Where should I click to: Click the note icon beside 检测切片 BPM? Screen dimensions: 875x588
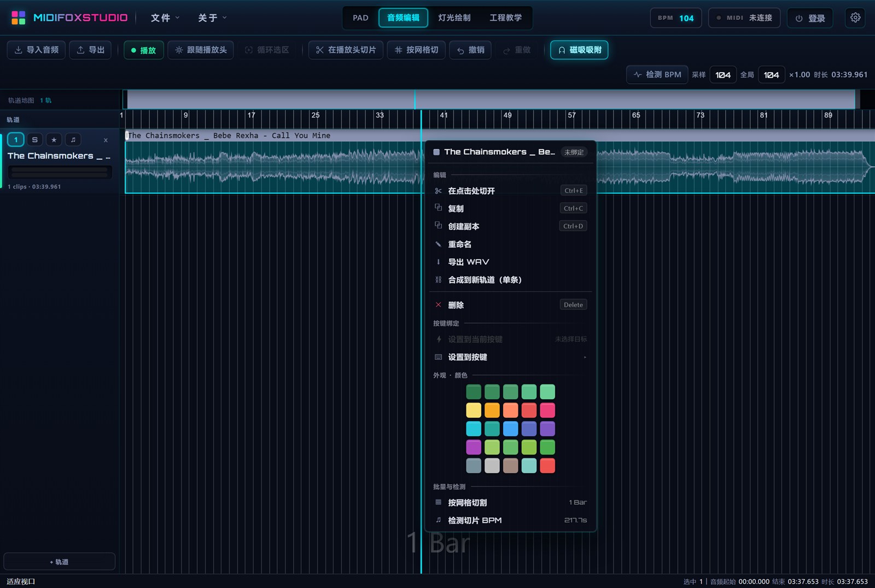coord(438,520)
